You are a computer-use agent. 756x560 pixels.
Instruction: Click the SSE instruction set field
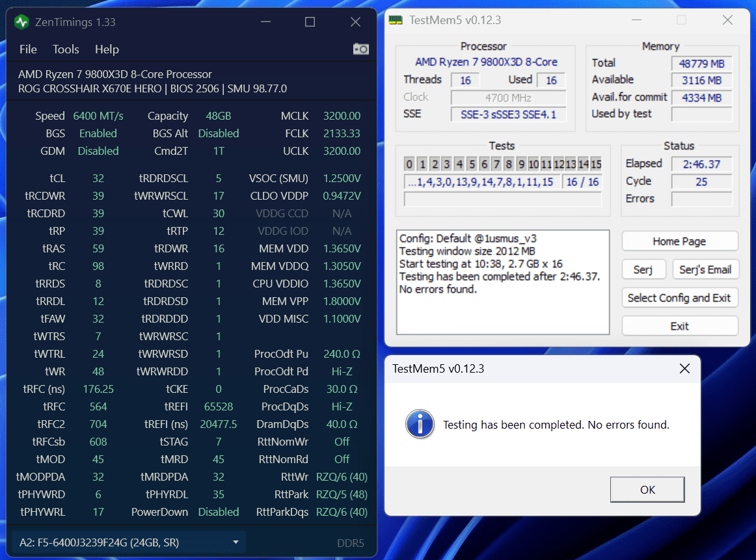click(x=508, y=114)
